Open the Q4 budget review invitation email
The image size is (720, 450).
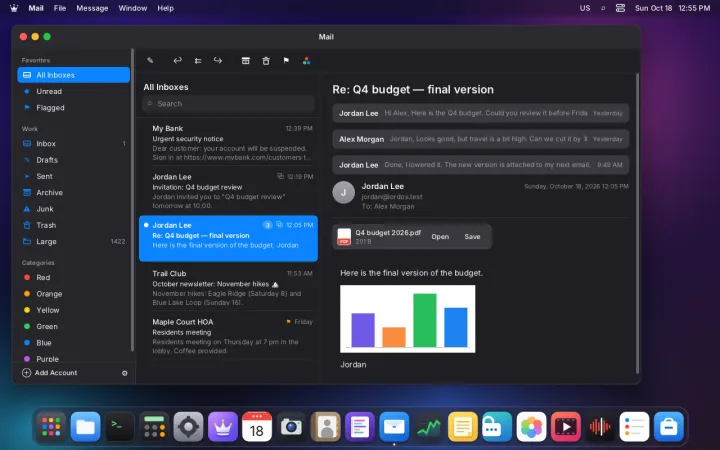228,191
